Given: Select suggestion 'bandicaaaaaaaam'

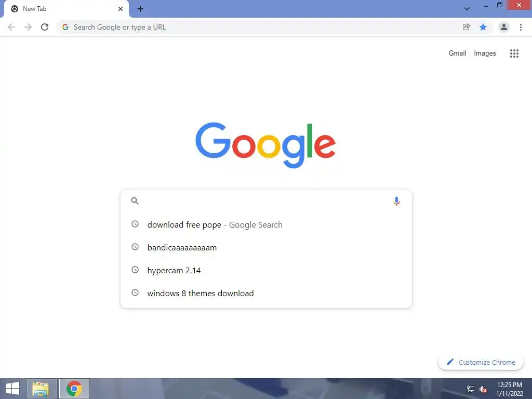Looking at the screenshot, I should (x=267, y=247).
